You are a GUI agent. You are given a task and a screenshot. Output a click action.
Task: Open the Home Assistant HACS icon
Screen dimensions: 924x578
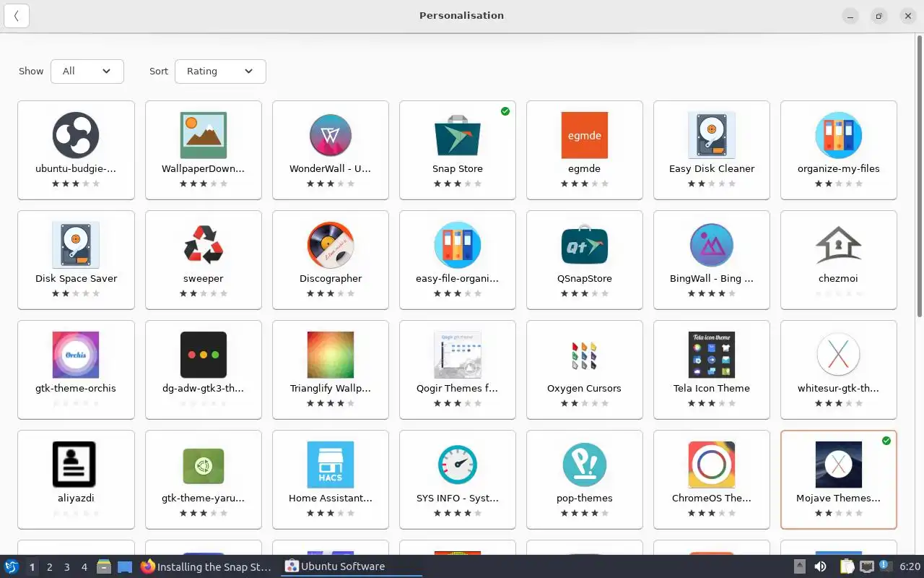pyautogui.click(x=331, y=465)
